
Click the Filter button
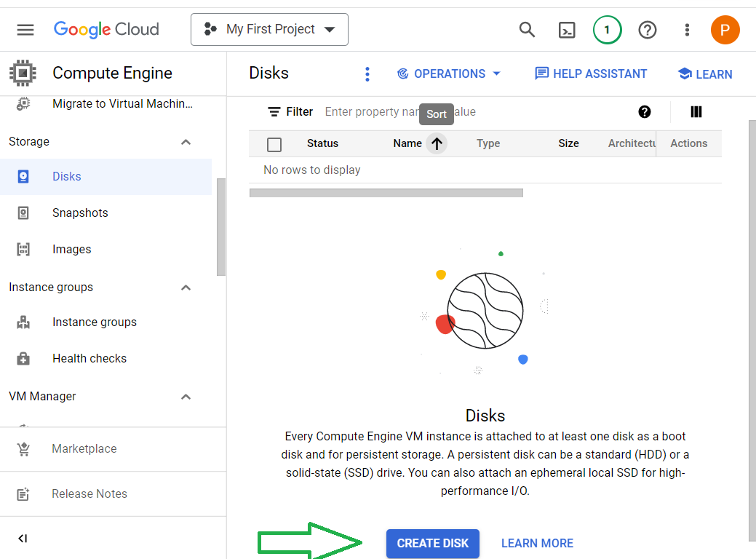tap(290, 112)
